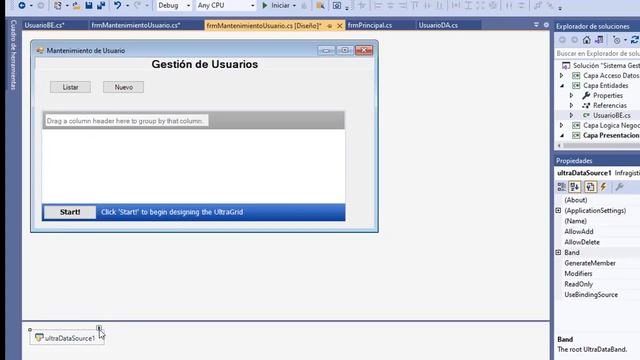The height and width of the screenshot is (360, 640).
Task: Click the gear icon beside document tabs
Action: tap(546, 25)
